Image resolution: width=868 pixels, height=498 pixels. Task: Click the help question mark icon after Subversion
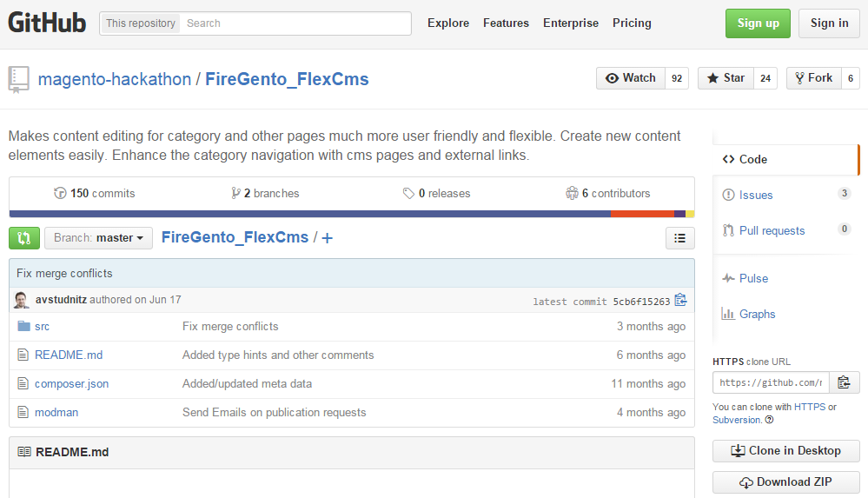click(770, 420)
